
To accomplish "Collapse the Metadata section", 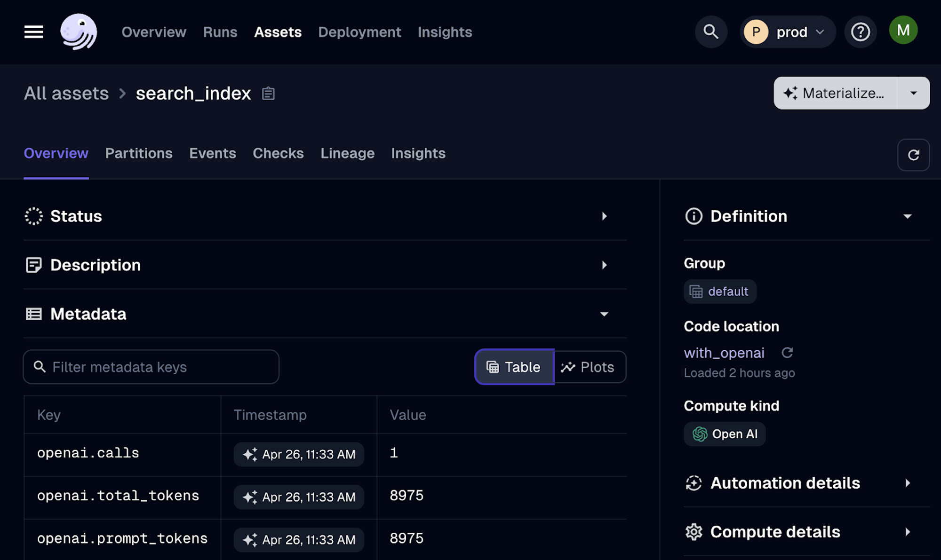I will 604,314.
